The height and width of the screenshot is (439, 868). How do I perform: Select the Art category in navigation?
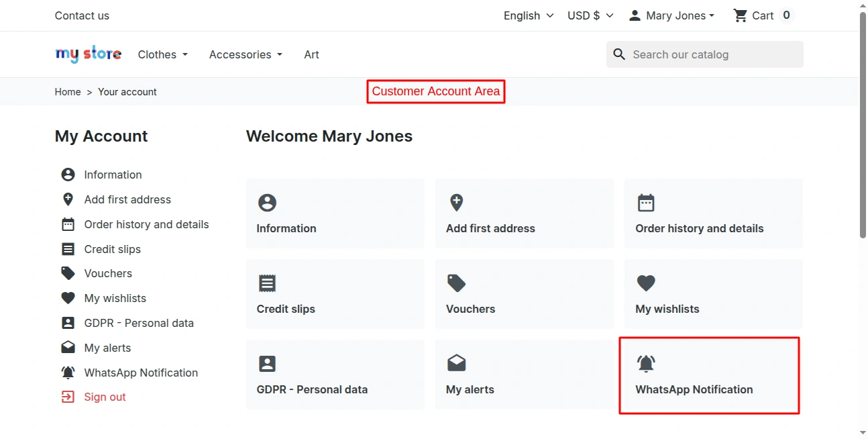tap(311, 54)
